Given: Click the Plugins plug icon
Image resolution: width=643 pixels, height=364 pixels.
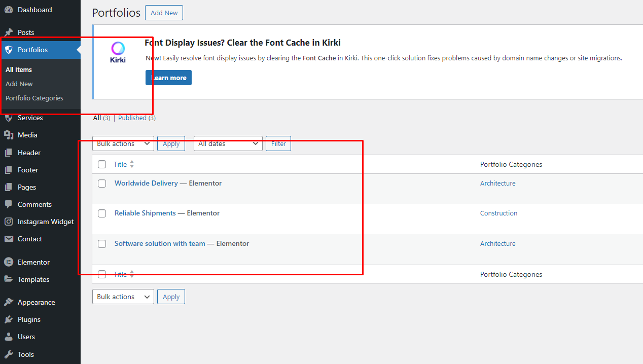Looking at the screenshot, I should coord(9,319).
